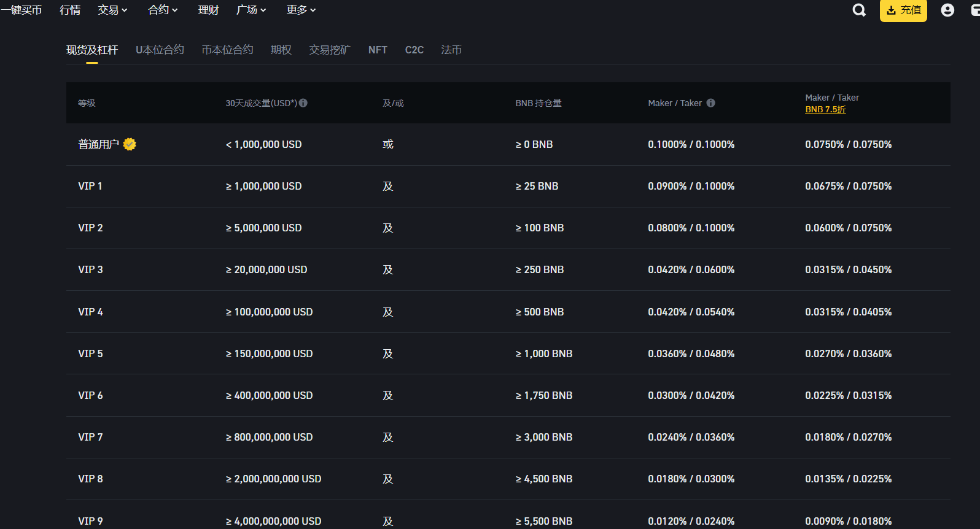Click the ≥ 100,000,000 USD volume cell

tap(269, 312)
